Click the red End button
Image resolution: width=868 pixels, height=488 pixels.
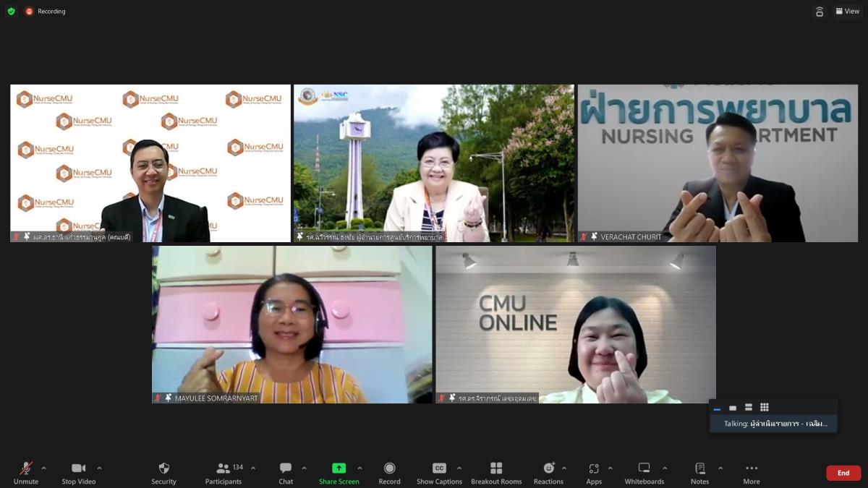pos(843,473)
